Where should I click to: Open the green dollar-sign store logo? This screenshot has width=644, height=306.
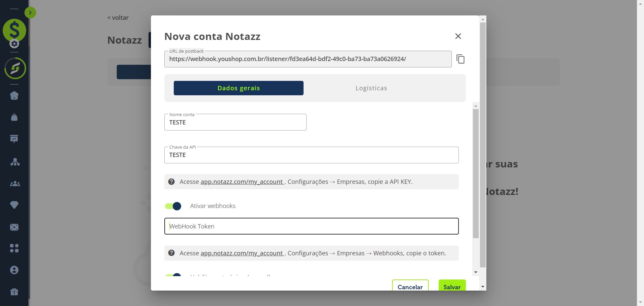(14, 30)
